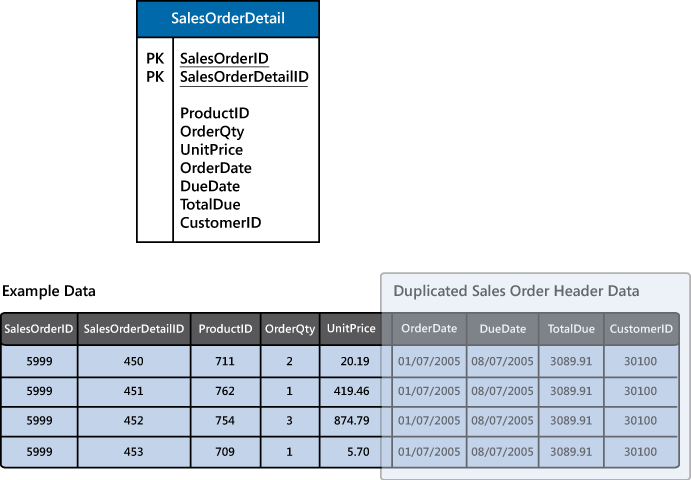The image size is (691, 480).
Task: Select the 30100 CustomerID in row 450
Action: (641, 361)
